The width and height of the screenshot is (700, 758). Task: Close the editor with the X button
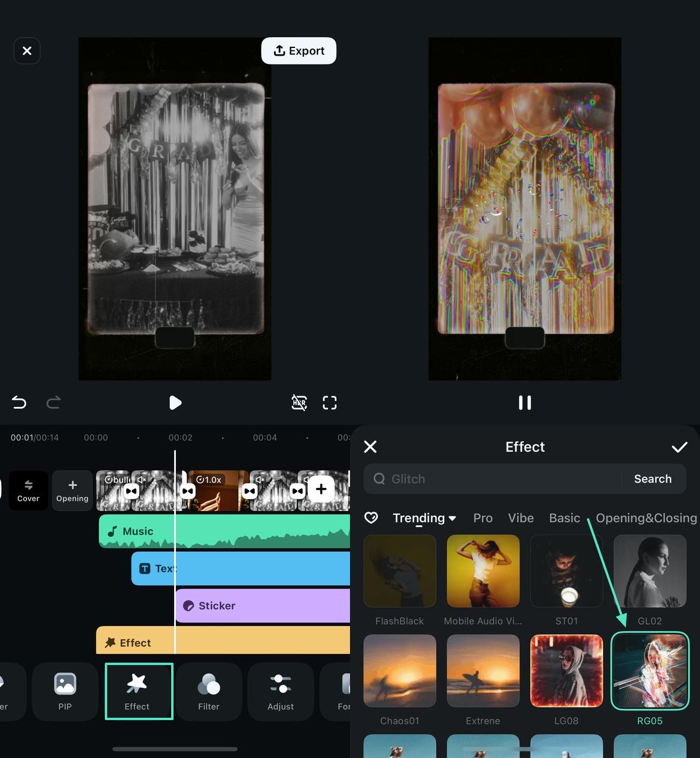click(27, 51)
